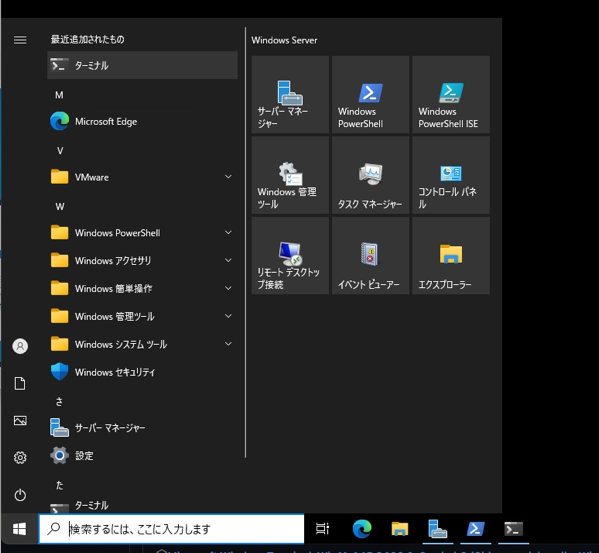Screen dimensions: 599x553
Task: Jump to letter M section header
Action: 59,95
